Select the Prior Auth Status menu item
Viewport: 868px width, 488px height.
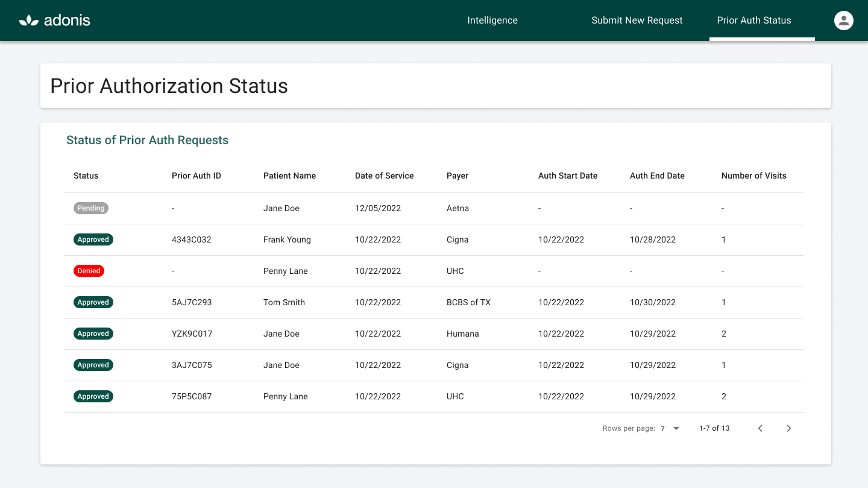point(753,20)
